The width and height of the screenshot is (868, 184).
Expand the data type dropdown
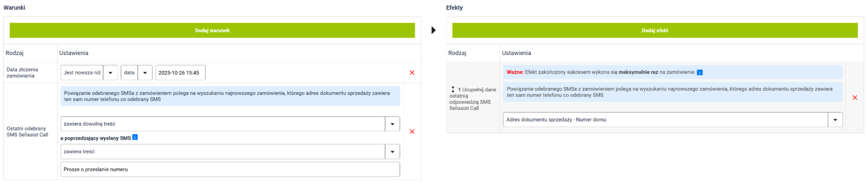[x=145, y=73]
